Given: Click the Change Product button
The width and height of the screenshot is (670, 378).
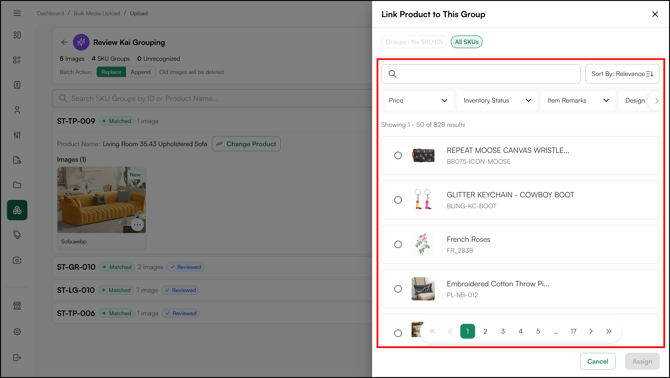Looking at the screenshot, I should click(x=246, y=144).
